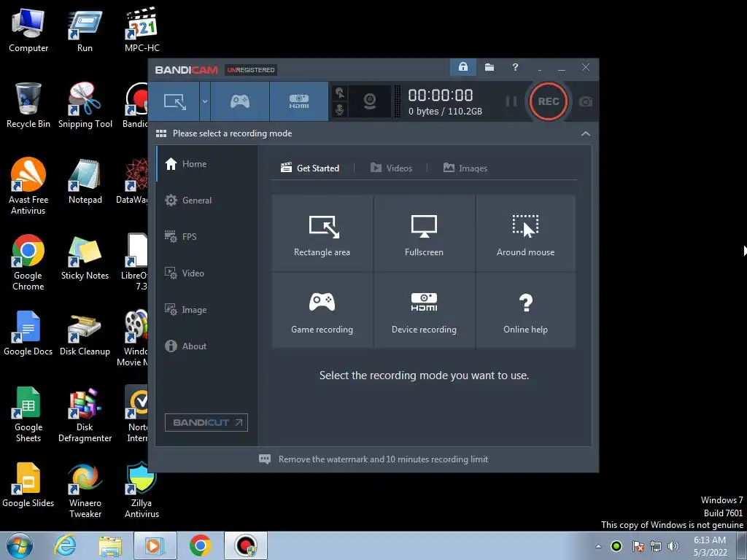The width and height of the screenshot is (747, 560).
Task: Click the Bandicam lock icon
Action: 463,67
